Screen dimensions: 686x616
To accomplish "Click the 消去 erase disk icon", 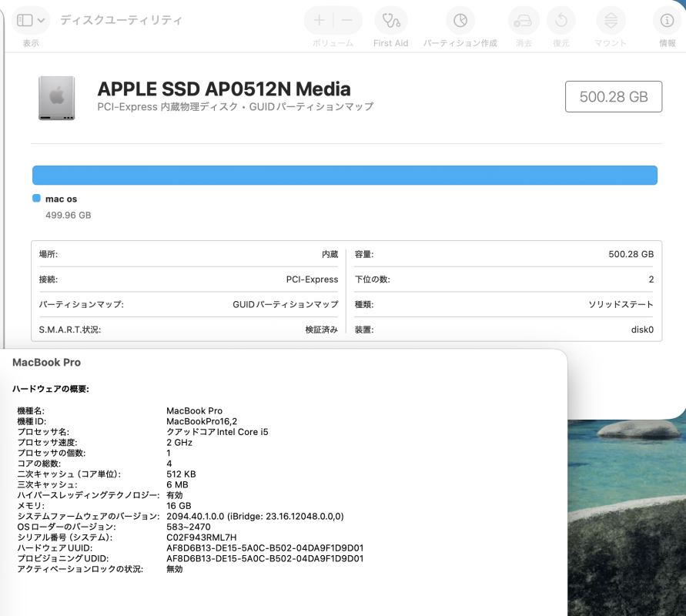I will pos(524,21).
